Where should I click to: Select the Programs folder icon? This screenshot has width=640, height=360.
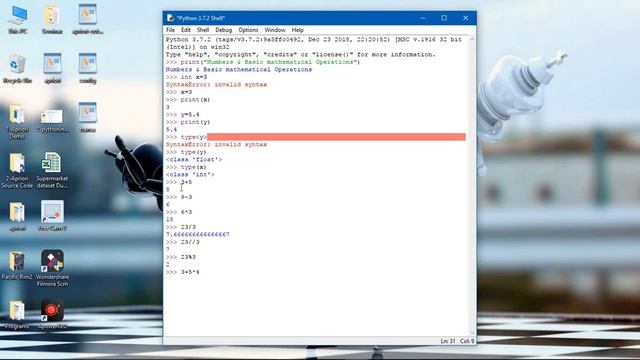(x=17, y=314)
